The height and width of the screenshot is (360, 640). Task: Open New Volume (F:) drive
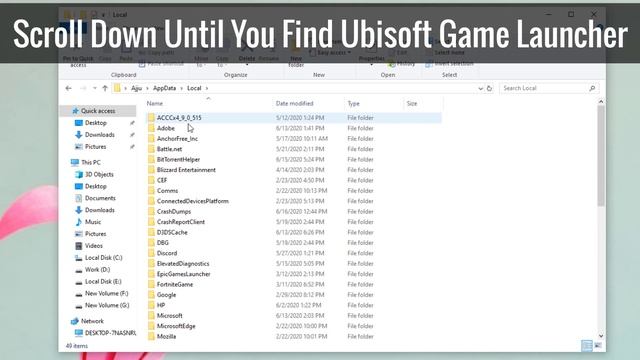[x=106, y=293]
